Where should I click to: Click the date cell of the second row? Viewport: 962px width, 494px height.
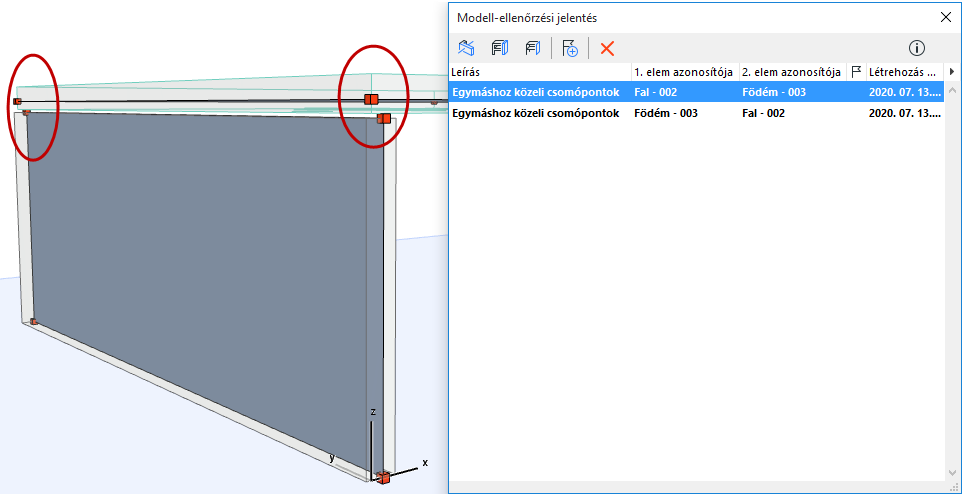coord(904,114)
